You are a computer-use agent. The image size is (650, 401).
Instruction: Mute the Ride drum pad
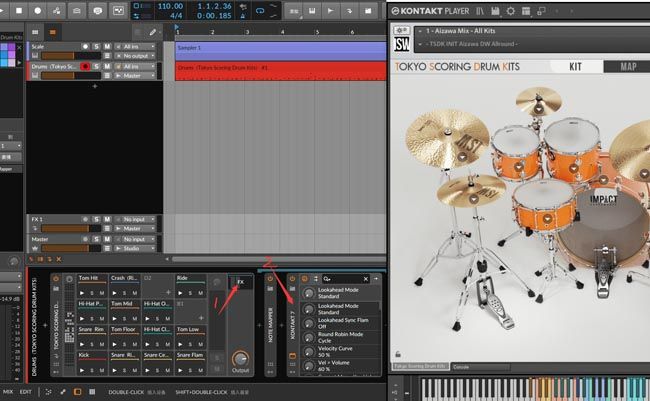click(200, 293)
